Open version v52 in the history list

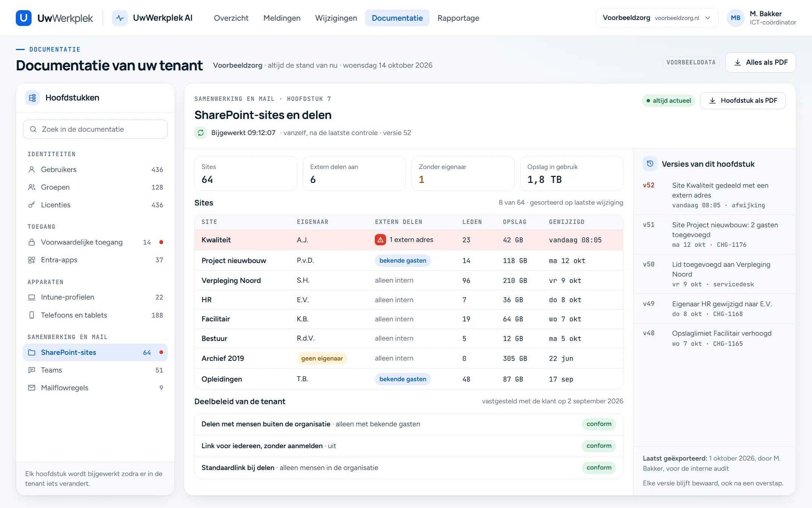(x=714, y=195)
